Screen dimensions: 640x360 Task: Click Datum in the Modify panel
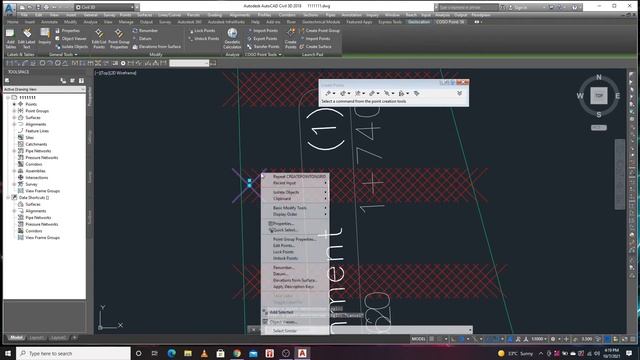point(142,38)
